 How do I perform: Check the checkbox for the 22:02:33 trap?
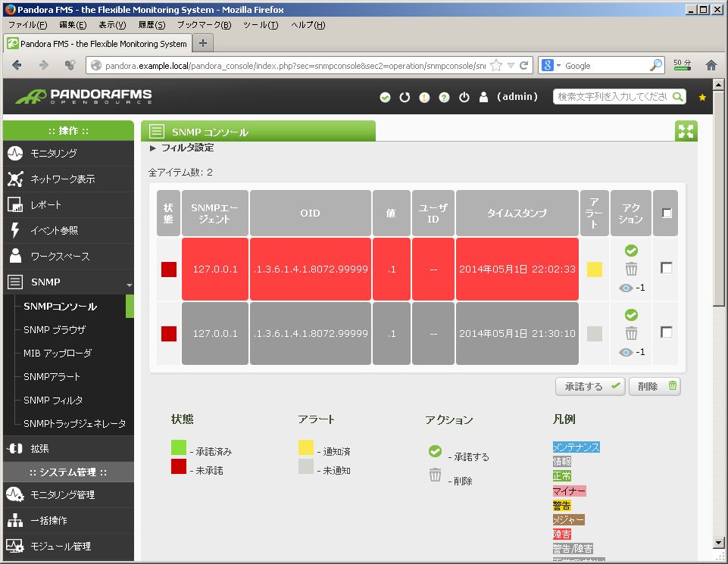point(666,268)
